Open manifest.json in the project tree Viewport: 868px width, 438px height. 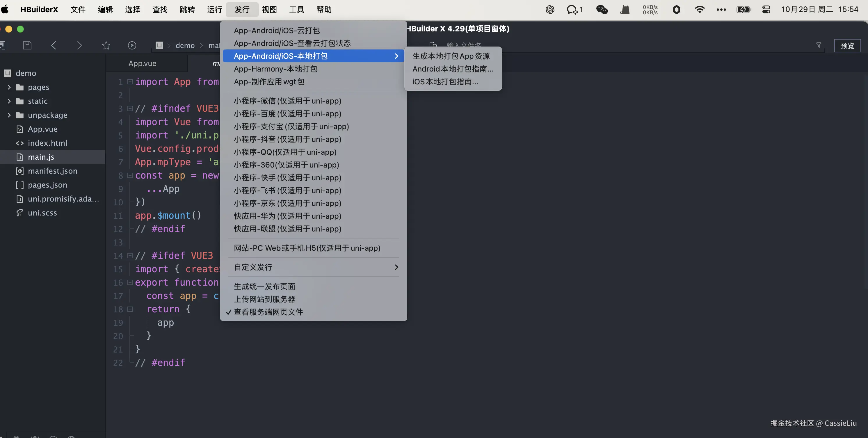pyautogui.click(x=53, y=171)
